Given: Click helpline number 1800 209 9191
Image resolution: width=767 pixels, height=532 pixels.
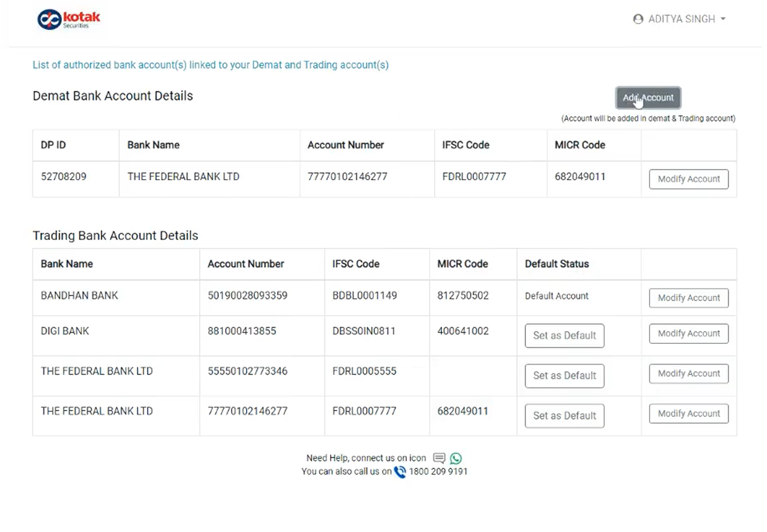Looking at the screenshot, I should click(438, 471).
